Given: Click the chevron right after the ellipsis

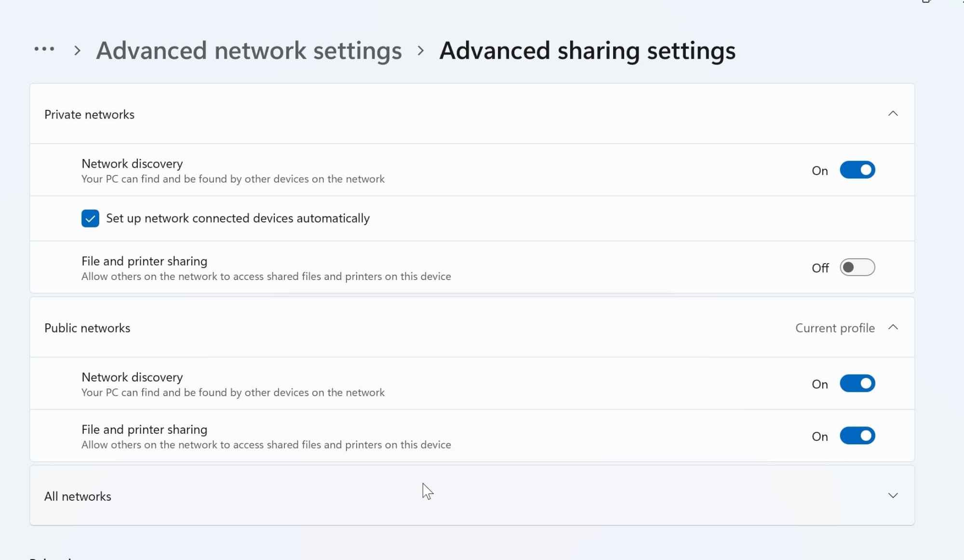Looking at the screenshot, I should (77, 51).
